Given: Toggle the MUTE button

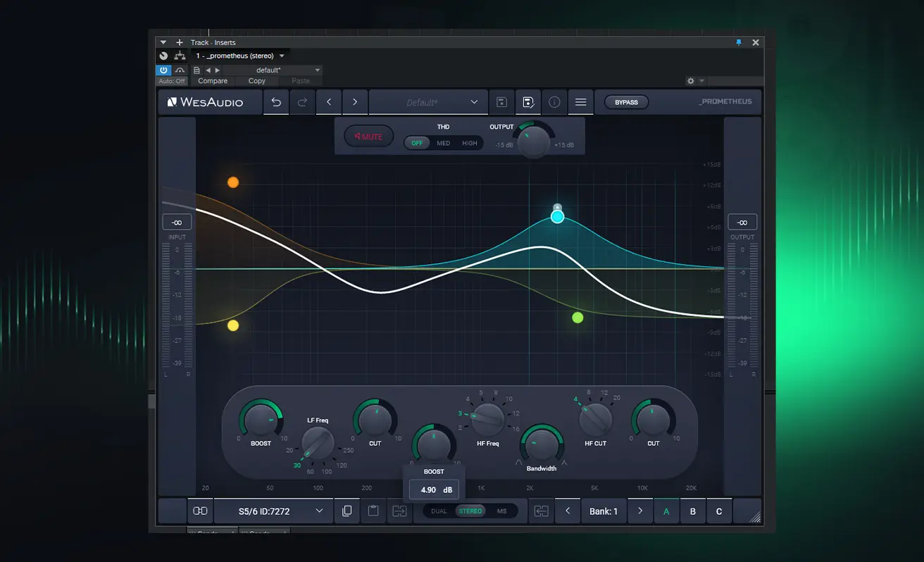Looking at the screenshot, I should (x=368, y=137).
